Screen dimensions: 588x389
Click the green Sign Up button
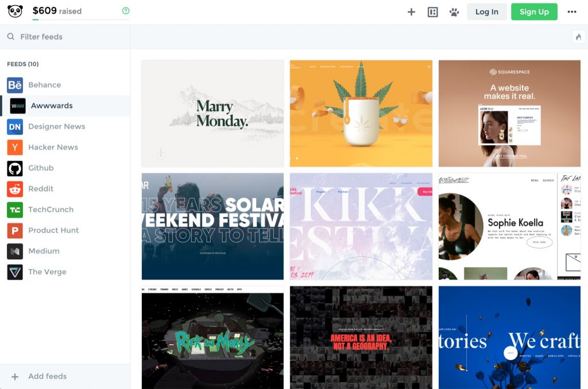coord(534,11)
